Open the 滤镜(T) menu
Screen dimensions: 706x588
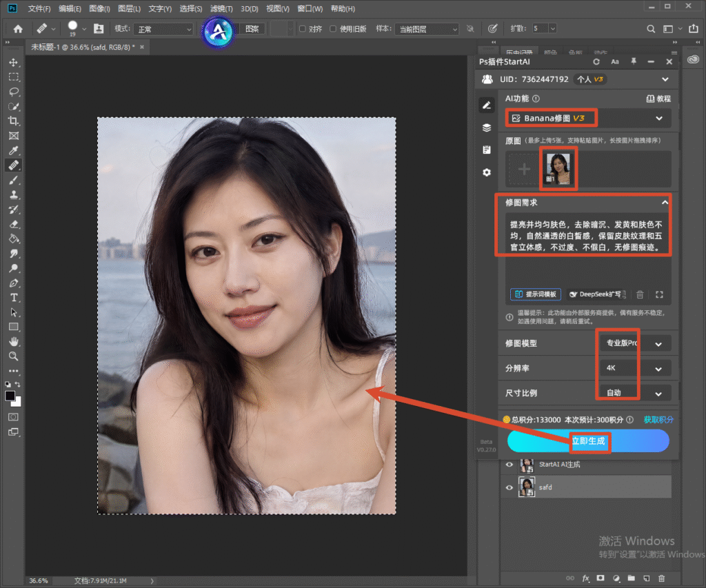(221, 8)
